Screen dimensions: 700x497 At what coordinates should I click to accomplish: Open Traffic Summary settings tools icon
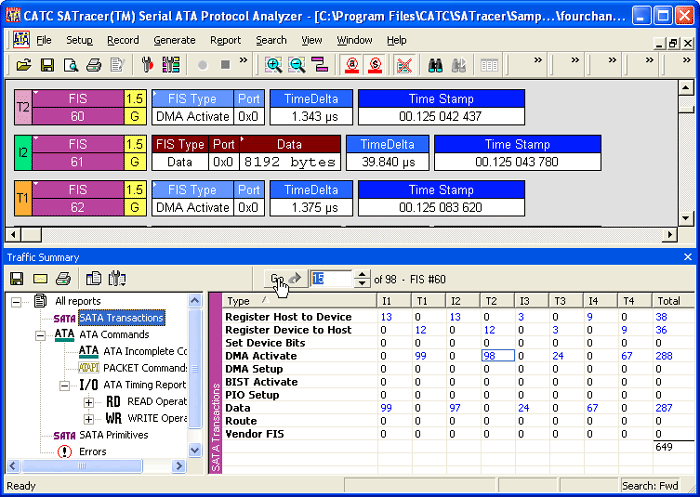(x=117, y=279)
